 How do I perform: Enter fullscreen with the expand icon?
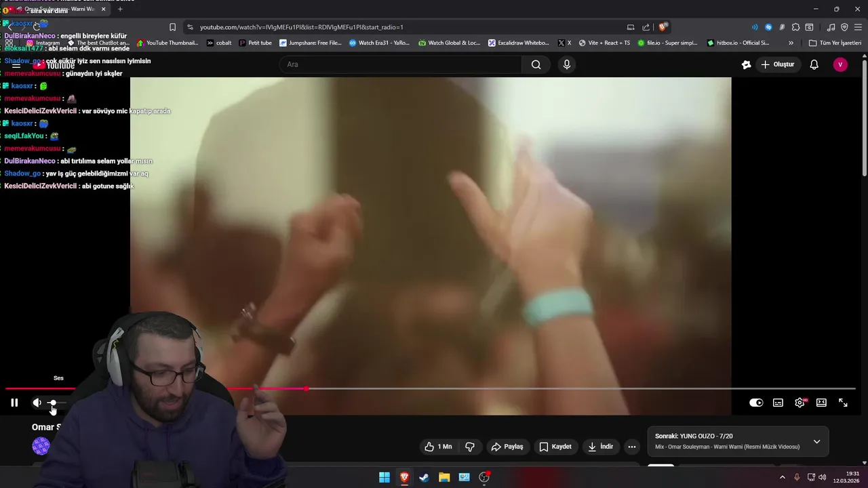point(843,403)
